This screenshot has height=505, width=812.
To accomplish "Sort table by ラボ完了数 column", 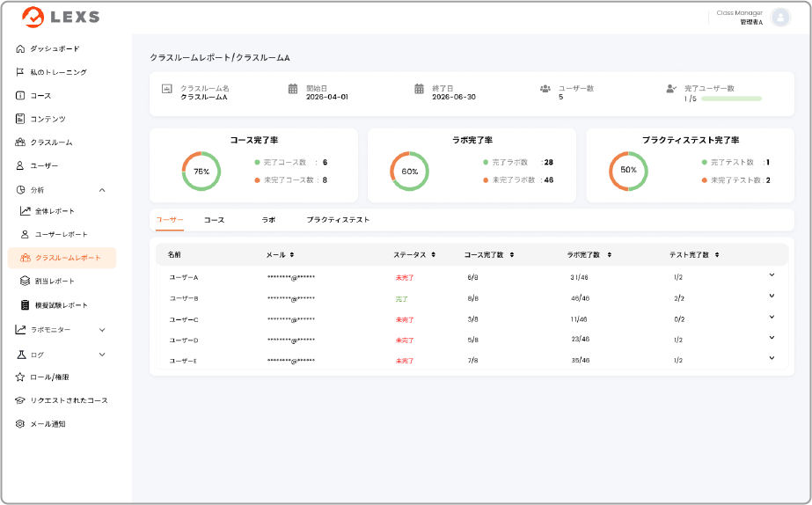I will (609, 255).
